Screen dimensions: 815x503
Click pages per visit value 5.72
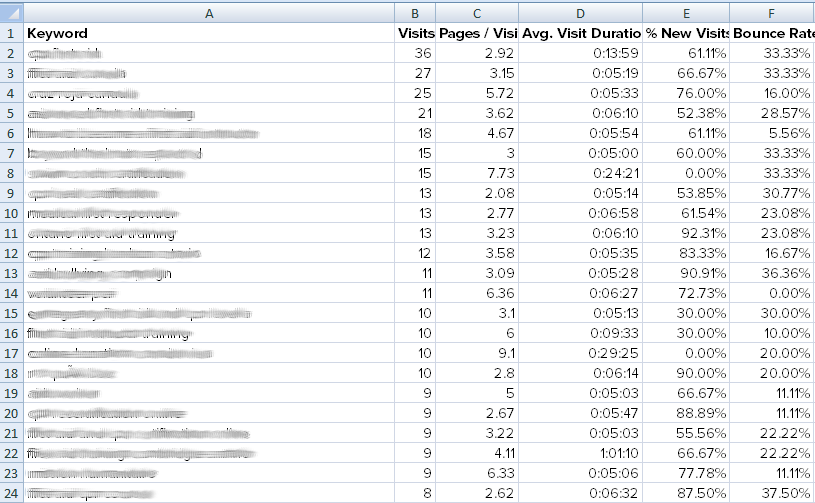477,93
